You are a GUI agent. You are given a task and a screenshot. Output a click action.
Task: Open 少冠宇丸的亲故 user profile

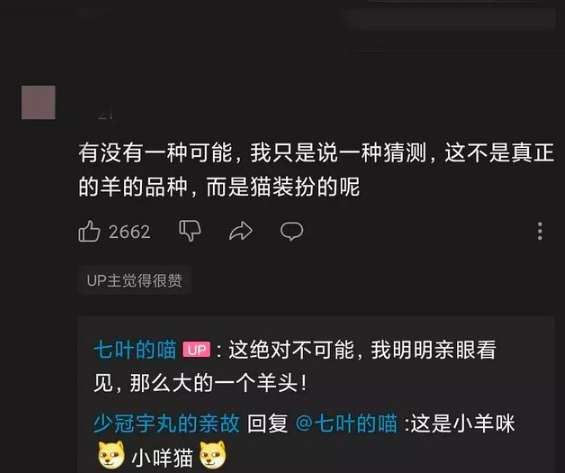click(x=166, y=423)
